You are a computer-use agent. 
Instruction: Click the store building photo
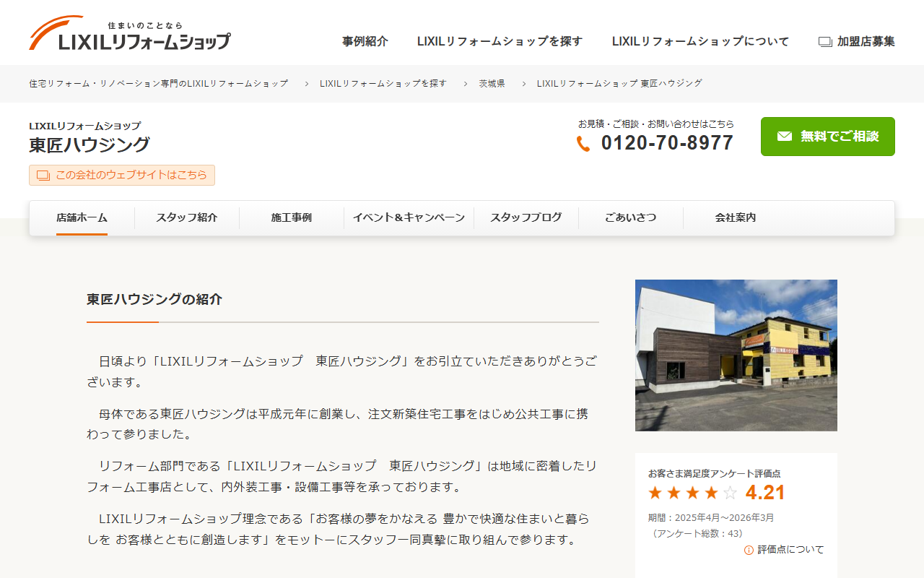coord(736,355)
